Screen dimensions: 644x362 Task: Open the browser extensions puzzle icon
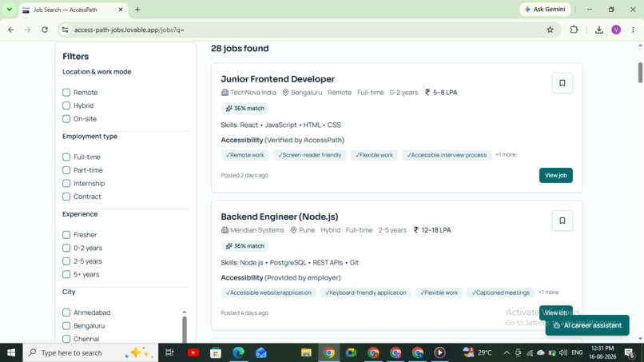point(574,30)
